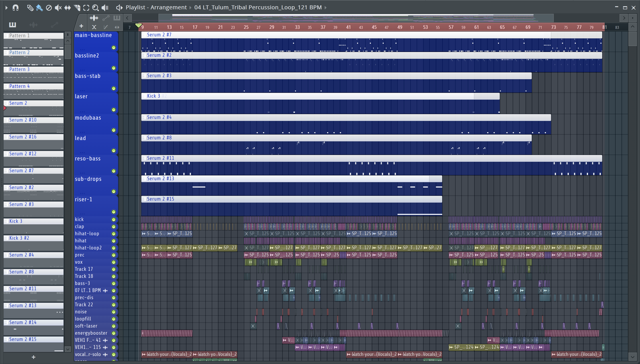Viewport: 640px width, 364px height.
Task: Click bar 33 on the timeline ruler
Action: click(x=297, y=27)
